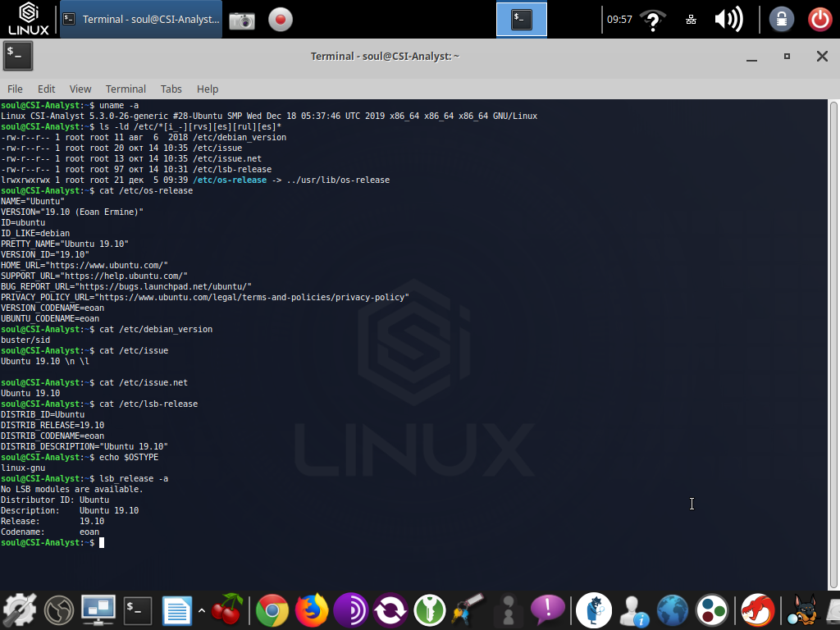The width and height of the screenshot is (840, 630).
Task: Click the '/etc/os-release' symlink text in listing
Action: [x=230, y=180]
